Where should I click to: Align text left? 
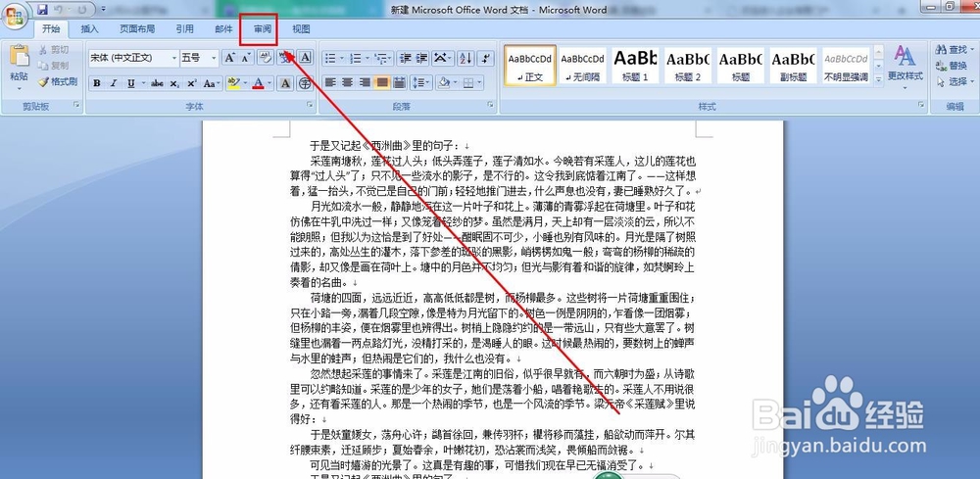(x=330, y=83)
